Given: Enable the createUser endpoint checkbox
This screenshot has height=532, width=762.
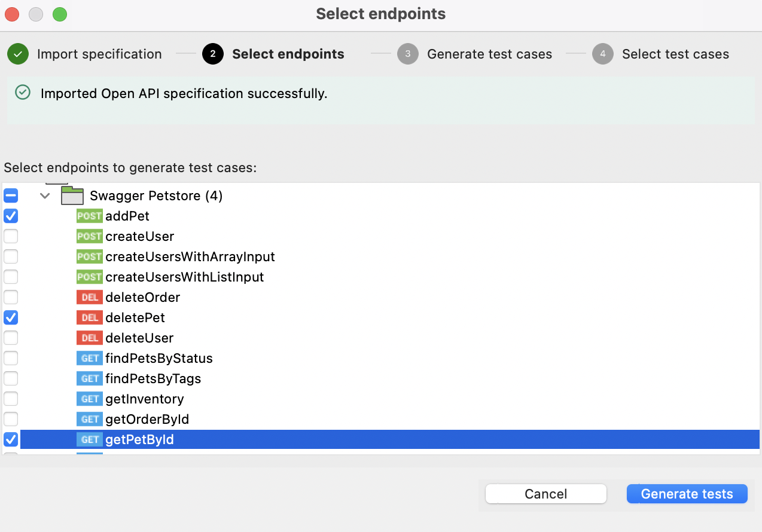Looking at the screenshot, I should [x=10, y=236].
